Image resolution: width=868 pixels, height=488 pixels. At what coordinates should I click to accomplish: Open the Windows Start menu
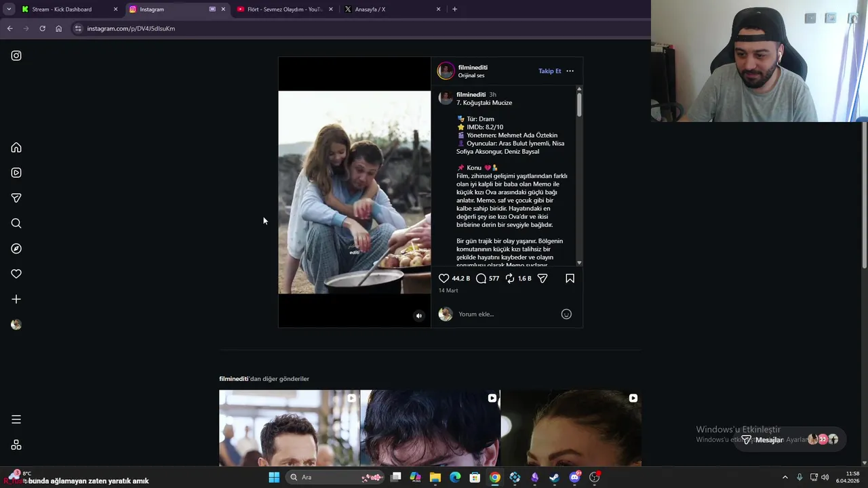coord(274,478)
